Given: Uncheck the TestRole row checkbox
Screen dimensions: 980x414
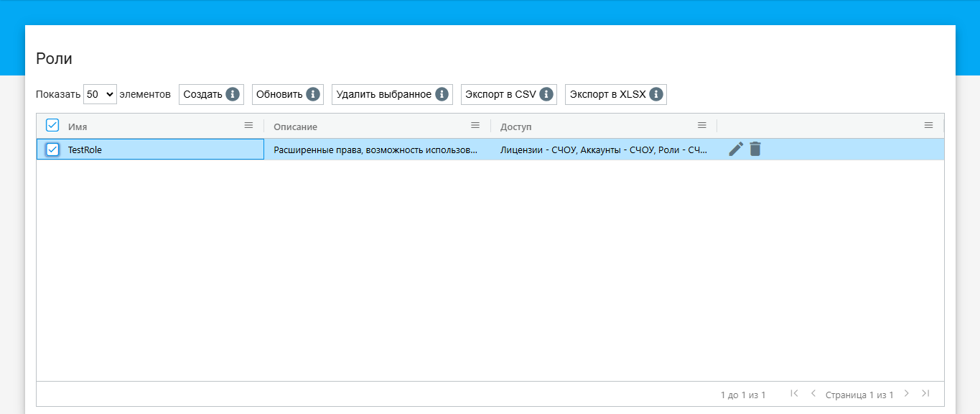Looking at the screenshot, I should (x=52, y=149).
